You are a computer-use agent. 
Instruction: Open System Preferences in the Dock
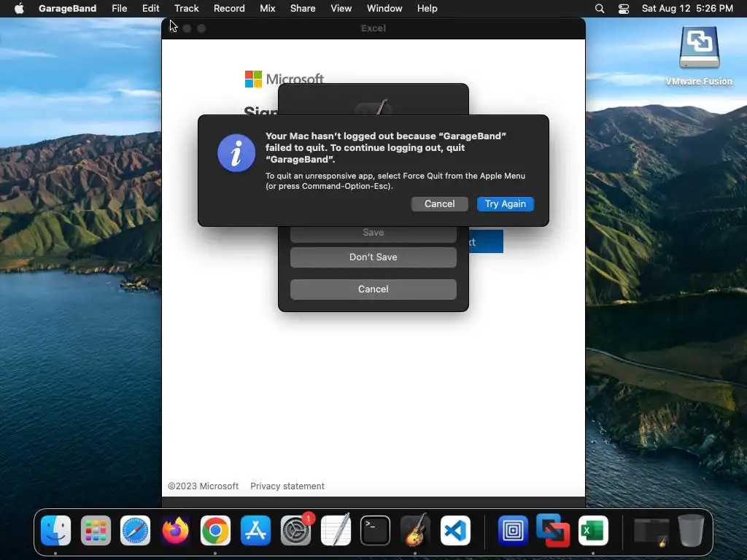click(x=296, y=531)
